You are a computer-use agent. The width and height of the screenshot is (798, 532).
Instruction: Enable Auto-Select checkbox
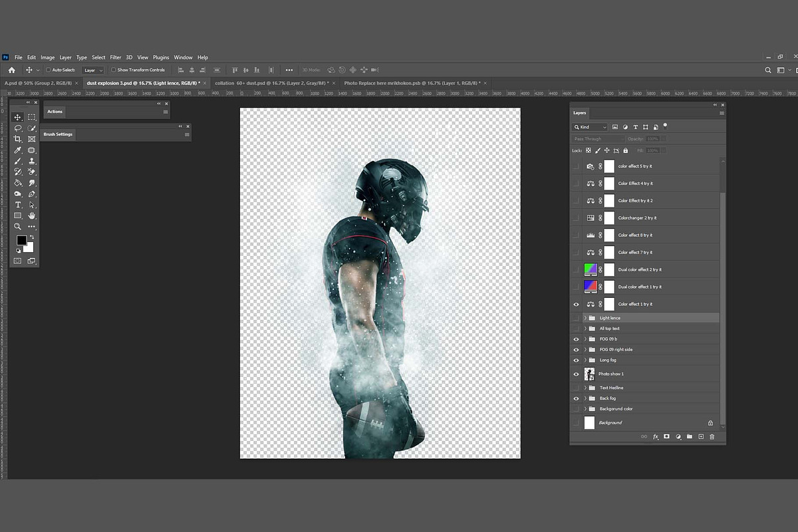click(x=49, y=70)
